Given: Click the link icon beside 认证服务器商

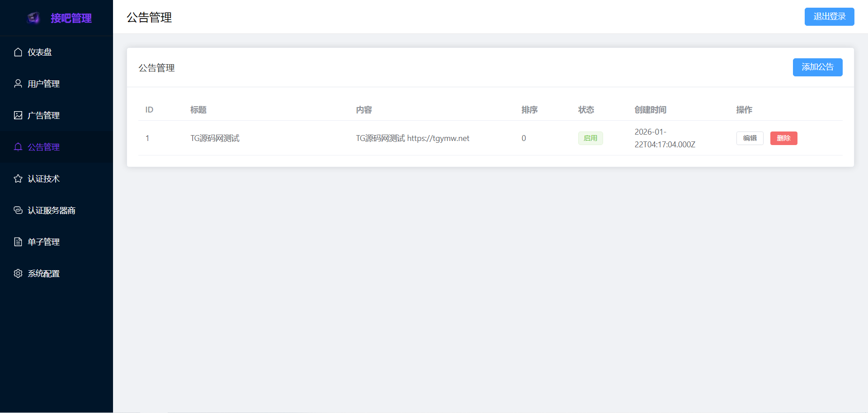Looking at the screenshot, I should (x=18, y=211).
